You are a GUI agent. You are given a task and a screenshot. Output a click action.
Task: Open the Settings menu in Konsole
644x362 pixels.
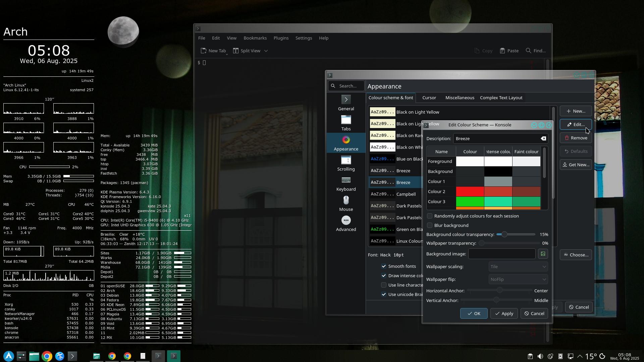[304, 38]
